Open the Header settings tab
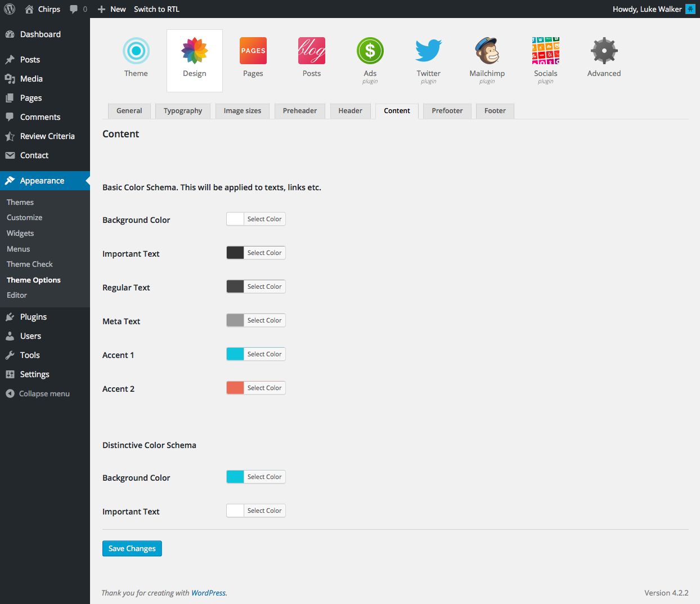Viewport: 700px width, 604px height. 350,111
